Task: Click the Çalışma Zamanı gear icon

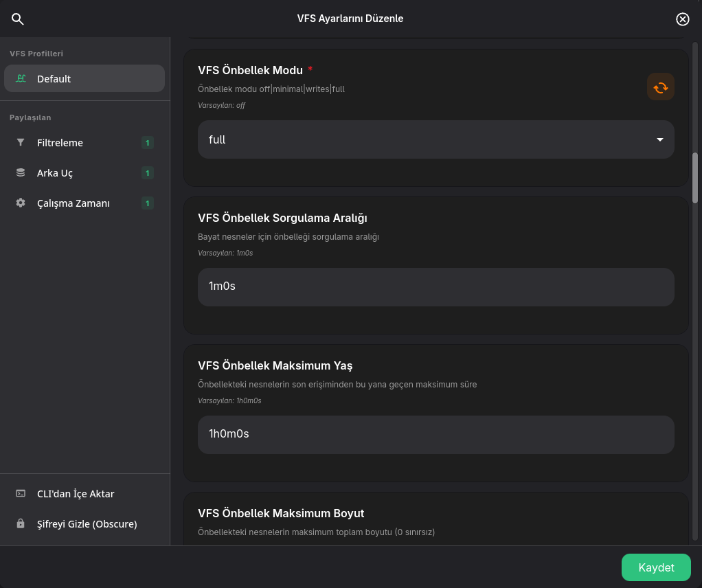Action: point(21,203)
